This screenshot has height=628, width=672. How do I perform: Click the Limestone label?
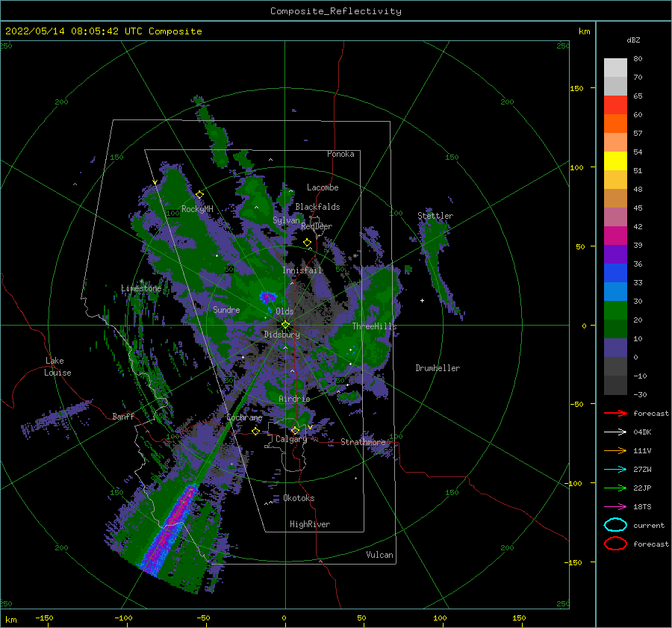tap(141, 288)
